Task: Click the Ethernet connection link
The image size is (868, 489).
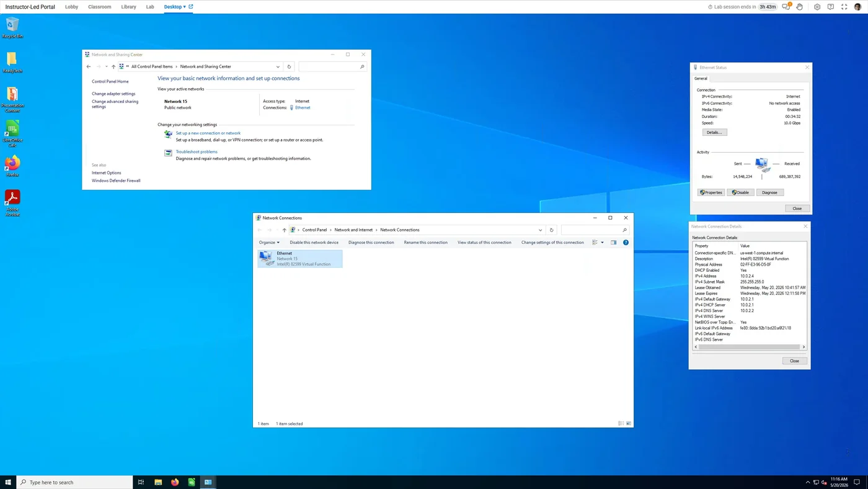Action: click(303, 108)
